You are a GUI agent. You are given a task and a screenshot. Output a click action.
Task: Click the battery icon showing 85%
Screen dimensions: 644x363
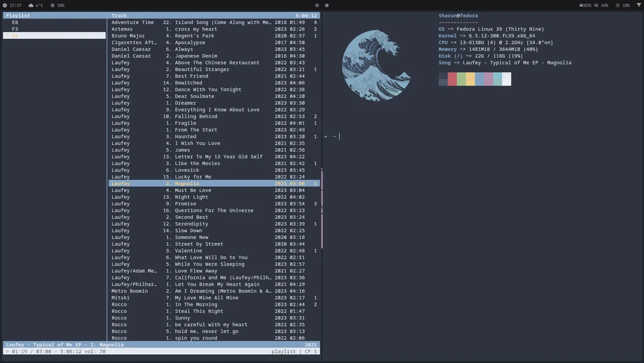tap(582, 4)
